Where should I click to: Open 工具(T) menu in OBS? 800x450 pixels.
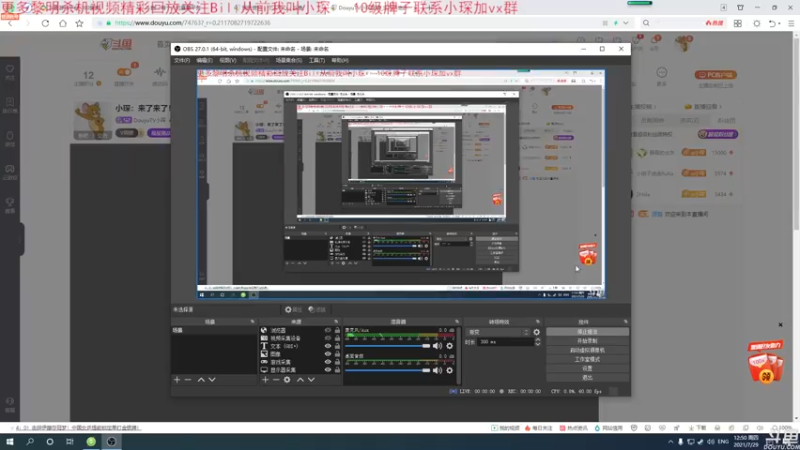tap(317, 60)
